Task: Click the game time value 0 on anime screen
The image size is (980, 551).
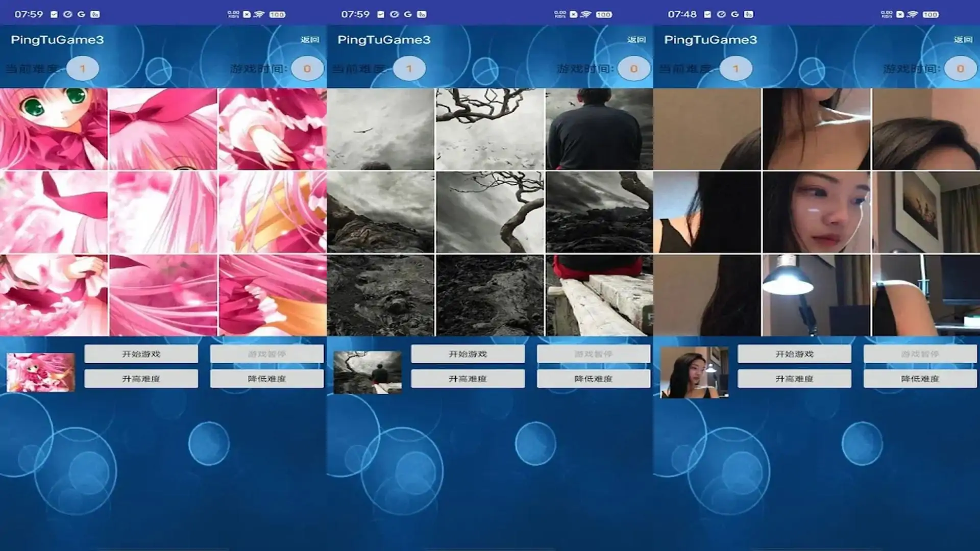Action: click(x=307, y=68)
